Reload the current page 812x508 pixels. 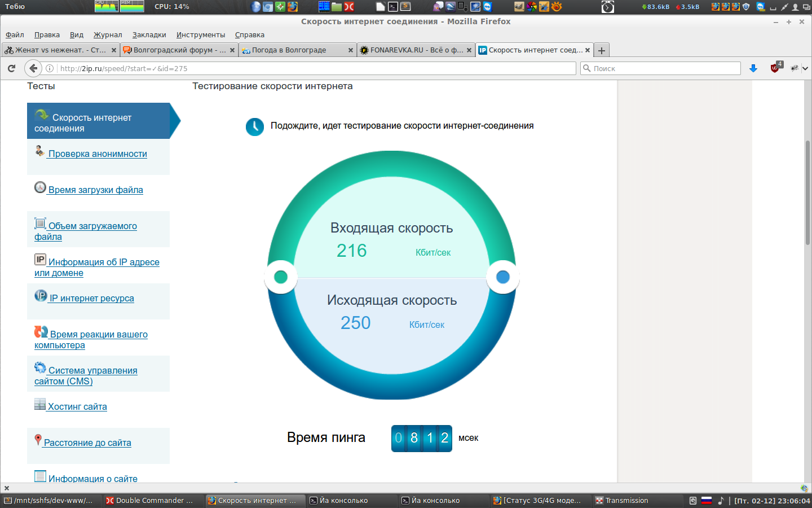[x=11, y=68]
